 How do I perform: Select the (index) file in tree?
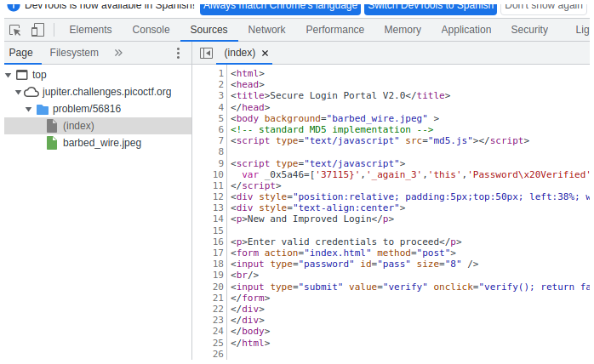78,126
